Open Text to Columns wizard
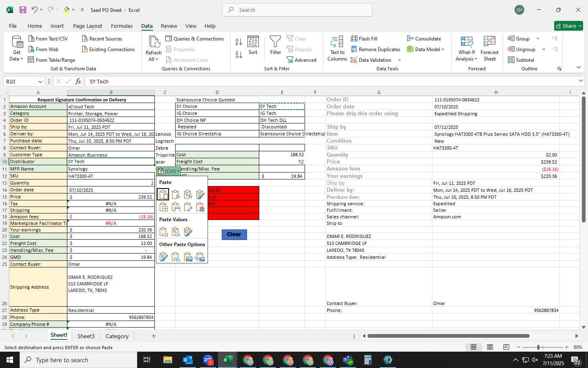 (x=337, y=49)
